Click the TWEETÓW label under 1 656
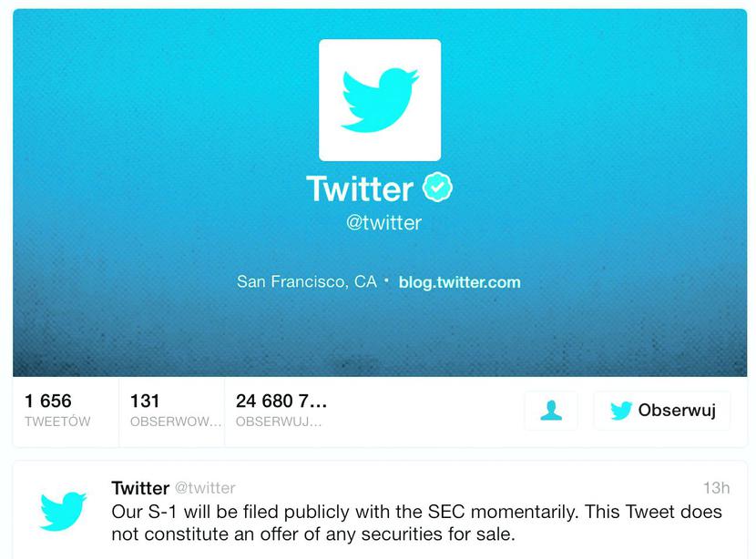This screenshot has width=756, height=559. 57,422
